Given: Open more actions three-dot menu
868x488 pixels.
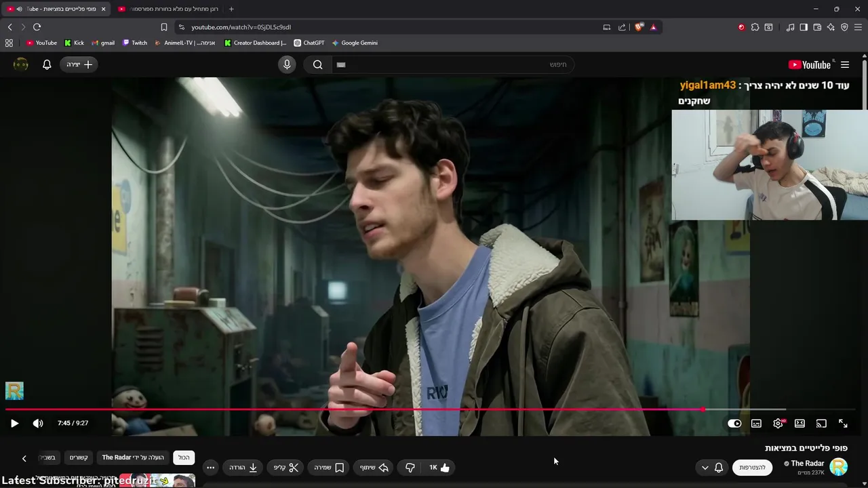Looking at the screenshot, I should click(x=210, y=468).
